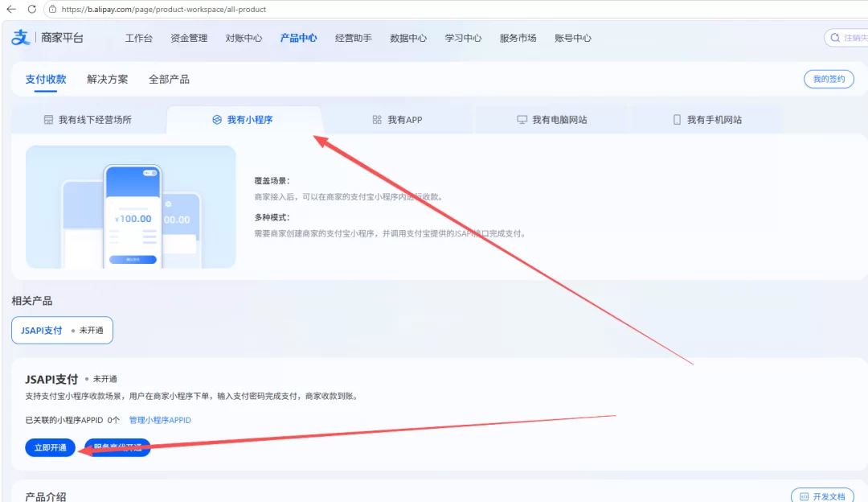Click the store icon beside 我有线下经营场所
The height and width of the screenshot is (502, 868).
[49, 120]
